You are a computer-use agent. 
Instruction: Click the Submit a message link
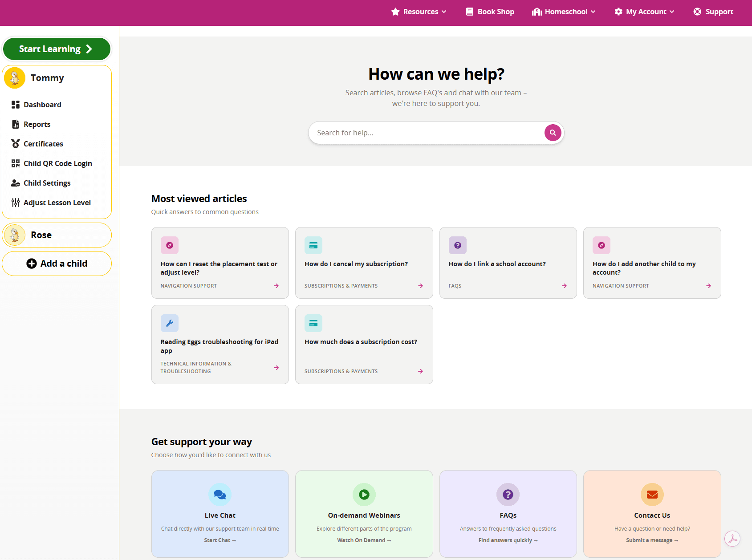coord(652,540)
